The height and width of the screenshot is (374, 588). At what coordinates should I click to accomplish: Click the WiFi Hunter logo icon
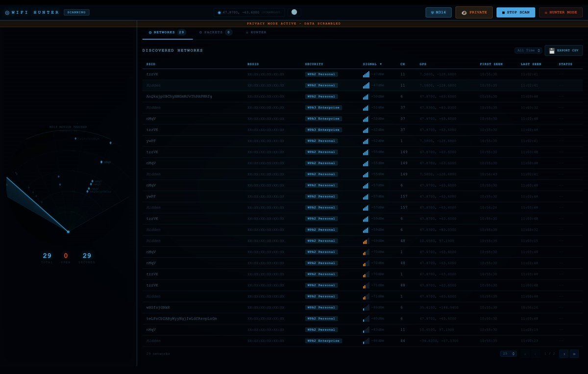click(x=6, y=12)
